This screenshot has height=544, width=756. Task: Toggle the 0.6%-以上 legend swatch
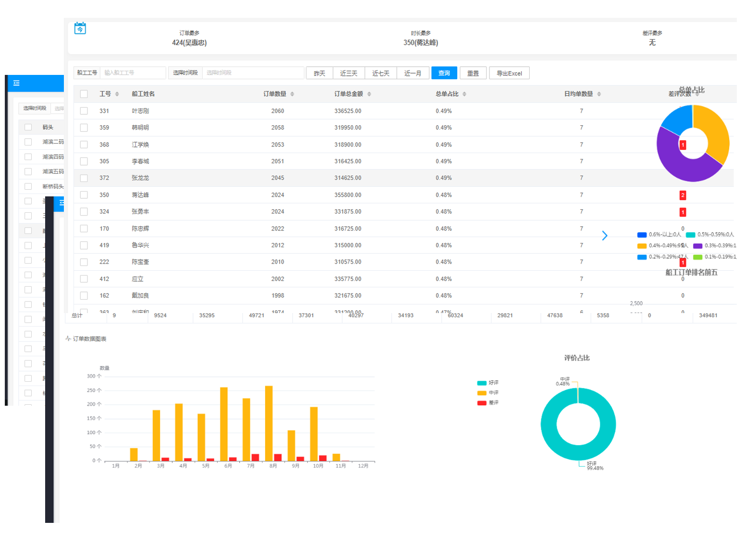(642, 235)
